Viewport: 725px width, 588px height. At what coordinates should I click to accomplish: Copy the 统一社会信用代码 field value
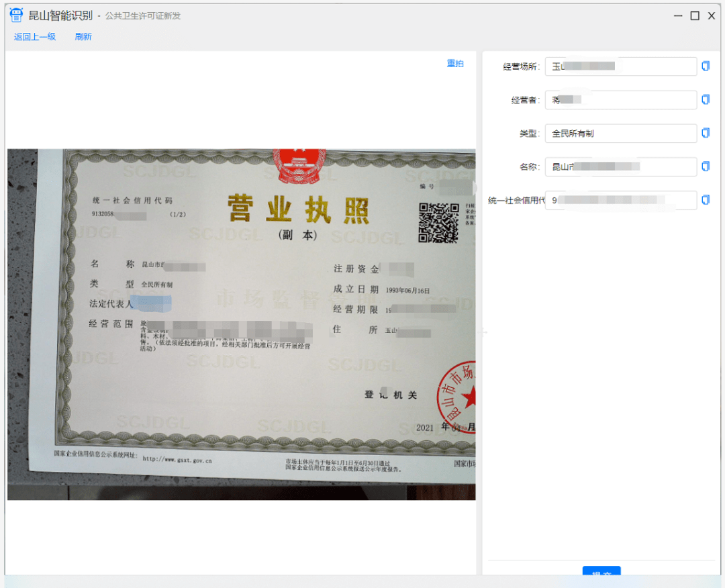tap(706, 200)
